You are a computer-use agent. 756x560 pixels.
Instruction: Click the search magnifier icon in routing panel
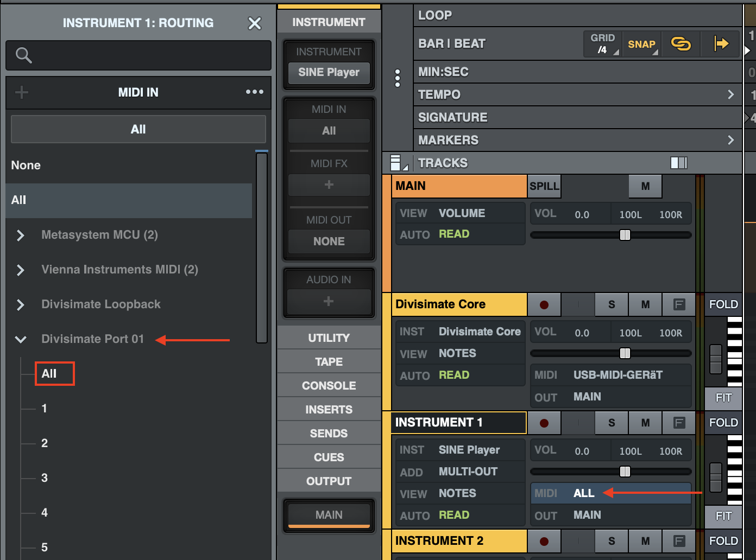(x=23, y=55)
